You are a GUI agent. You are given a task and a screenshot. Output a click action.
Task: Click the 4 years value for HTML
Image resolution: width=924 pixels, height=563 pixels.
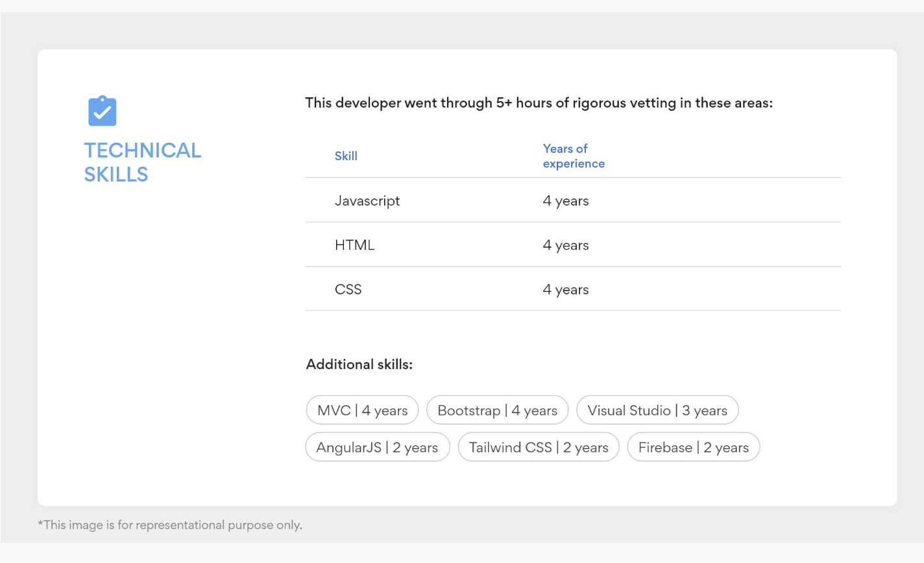tap(566, 245)
